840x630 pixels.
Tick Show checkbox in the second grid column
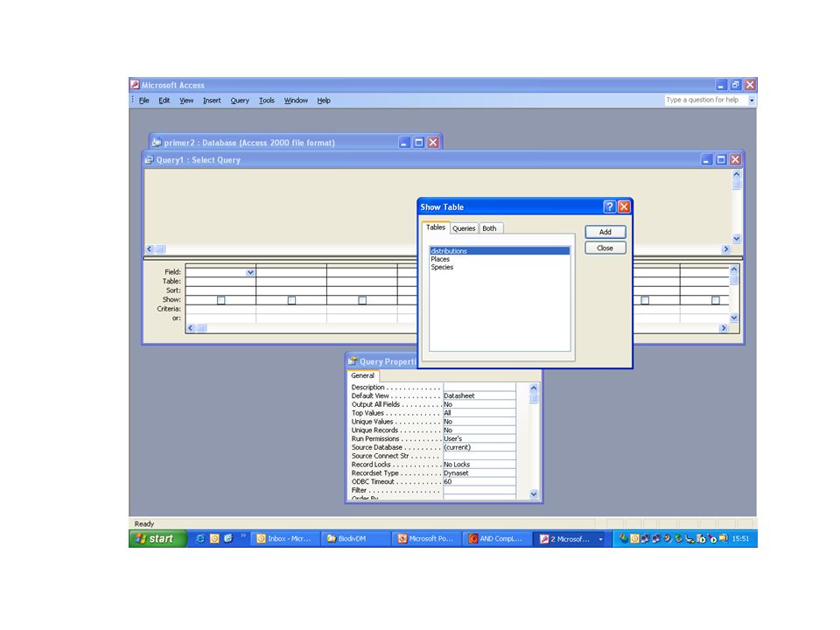[291, 300]
